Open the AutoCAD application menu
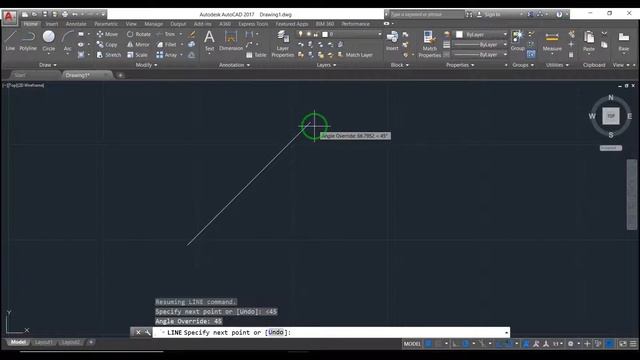The image size is (640, 360). pyautogui.click(x=9, y=17)
